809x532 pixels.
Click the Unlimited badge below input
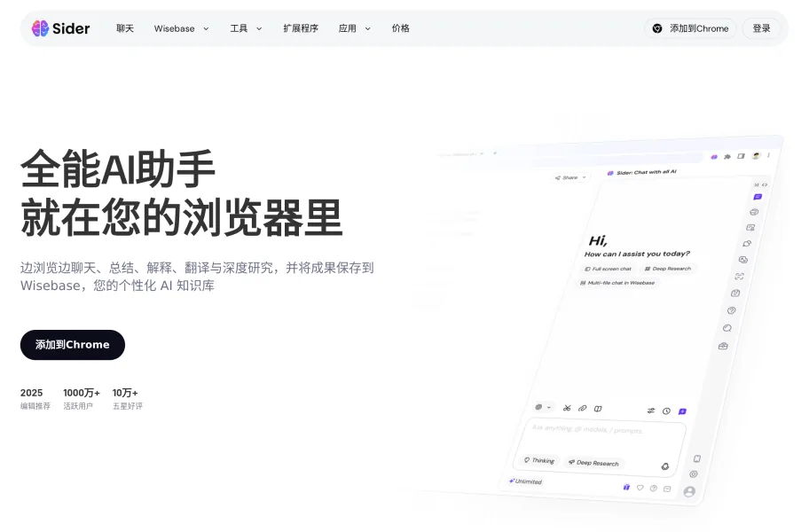click(x=526, y=481)
